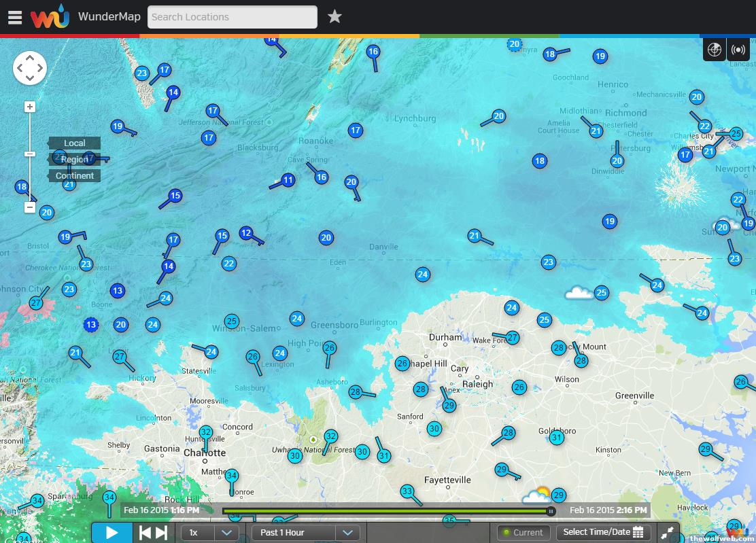The width and height of the screenshot is (756, 543).
Task: Toggle the Current time button
Action: [523, 533]
